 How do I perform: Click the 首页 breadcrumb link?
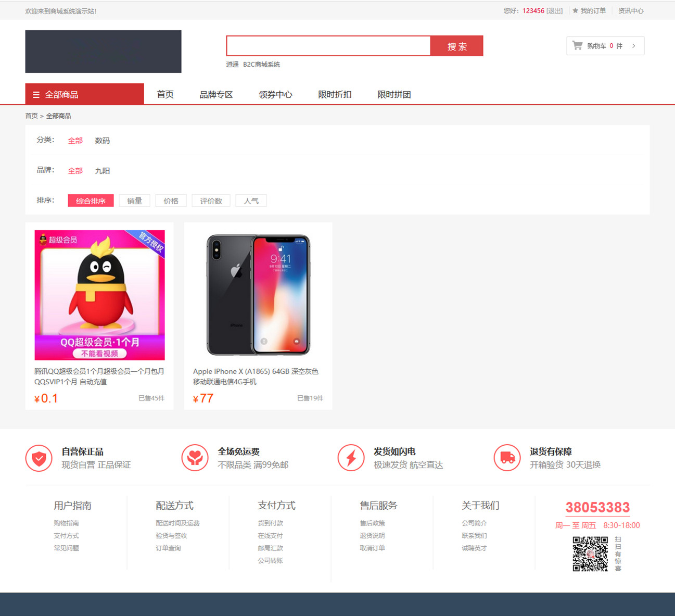click(32, 116)
